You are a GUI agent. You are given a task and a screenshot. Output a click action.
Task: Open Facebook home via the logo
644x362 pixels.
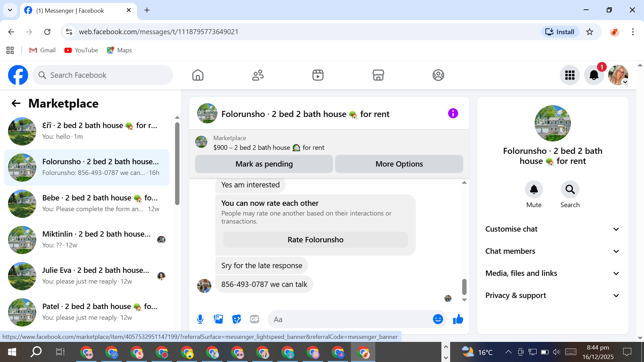[x=18, y=75]
